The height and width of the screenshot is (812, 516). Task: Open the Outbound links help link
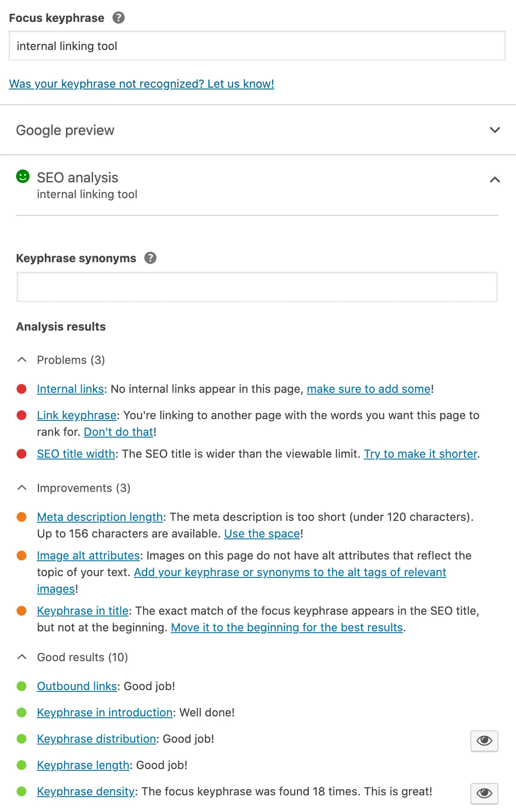(77, 686)
